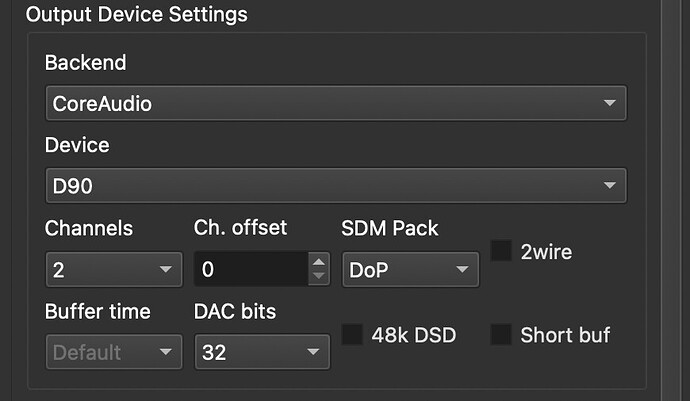690x401 pixels.
Task: Open the DAC bits dropdown showing 32
Action: tap(262, 352)
